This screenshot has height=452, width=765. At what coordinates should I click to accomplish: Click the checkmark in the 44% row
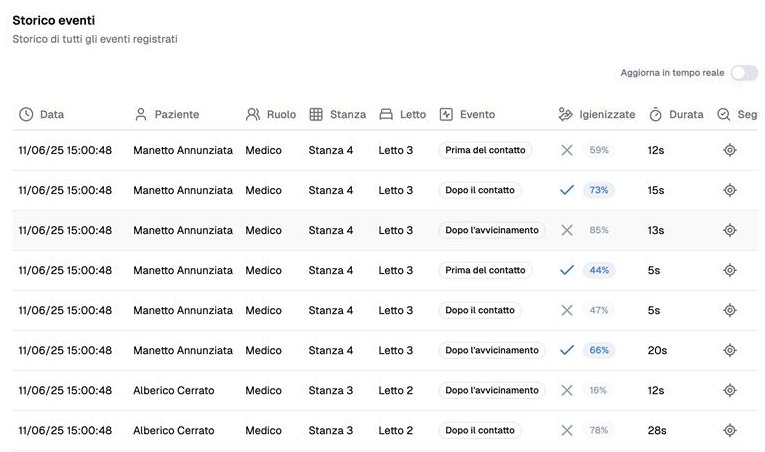tap(566, 270)
